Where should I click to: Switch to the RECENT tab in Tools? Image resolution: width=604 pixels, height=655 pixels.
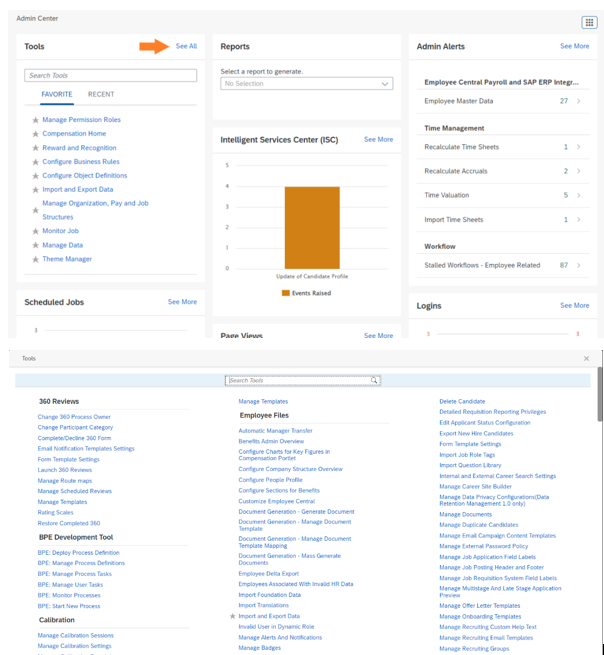(101, 95)
